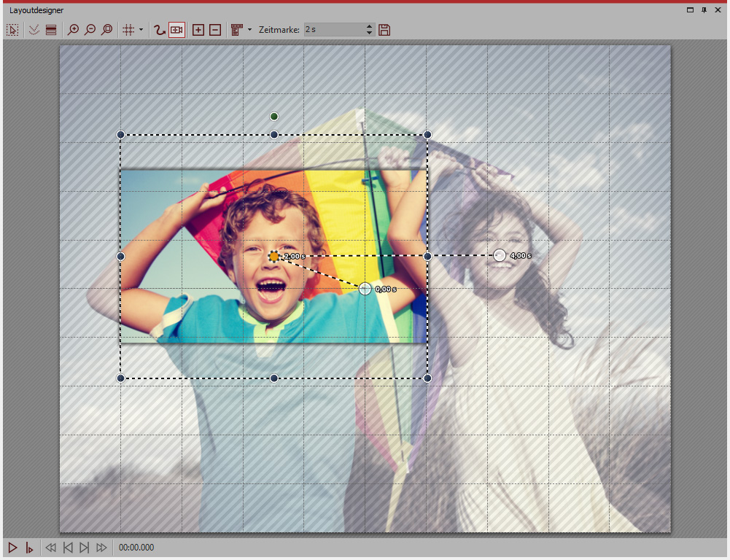Select the 0,00 s path marker
The width and height of the screenshot is (730, 560).
pyautogui.click(x=365, y=289)
